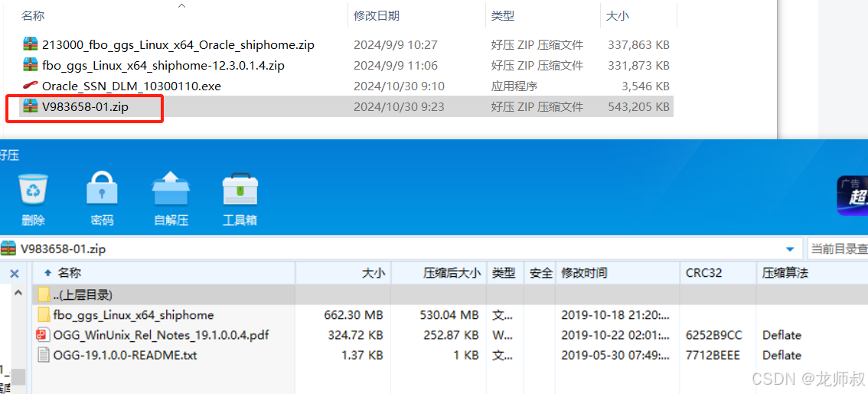Click the V983658-01.zip path field text
Image resolution: width=868 pixels, height=394 pixels.
(63, 249)
